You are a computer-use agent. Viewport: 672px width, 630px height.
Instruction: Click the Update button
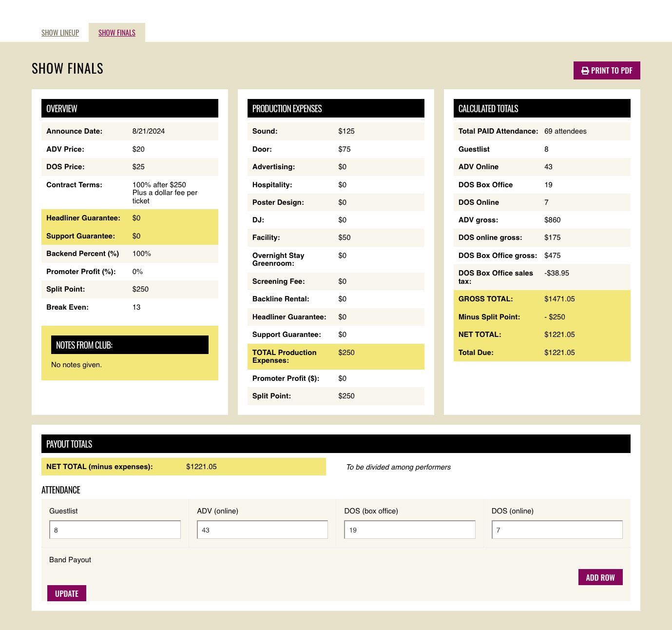pos(67,593)
